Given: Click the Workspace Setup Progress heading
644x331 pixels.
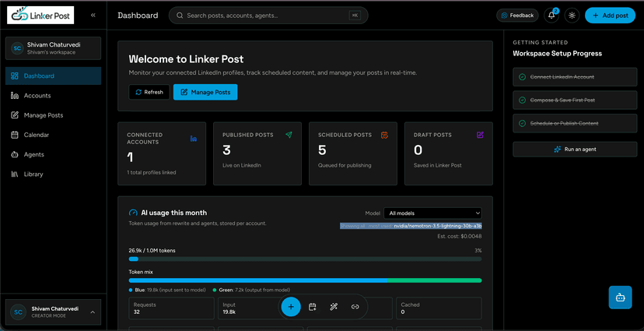Looking at the screenshot, I should pos(558,54).
